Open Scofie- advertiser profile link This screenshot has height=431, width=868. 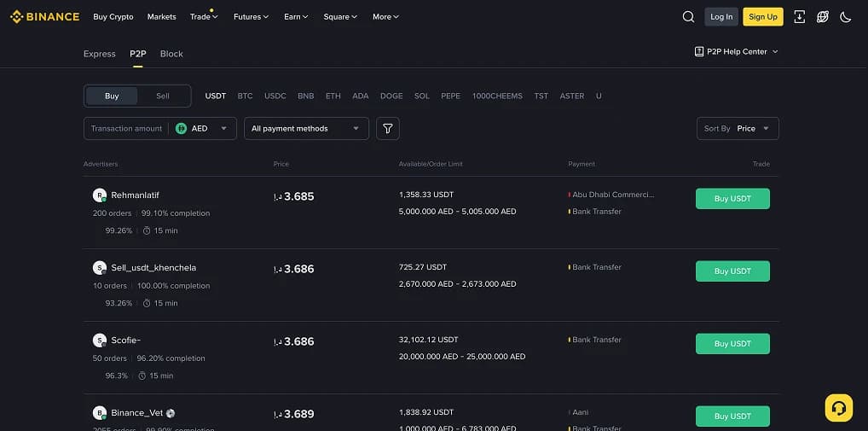125,341
